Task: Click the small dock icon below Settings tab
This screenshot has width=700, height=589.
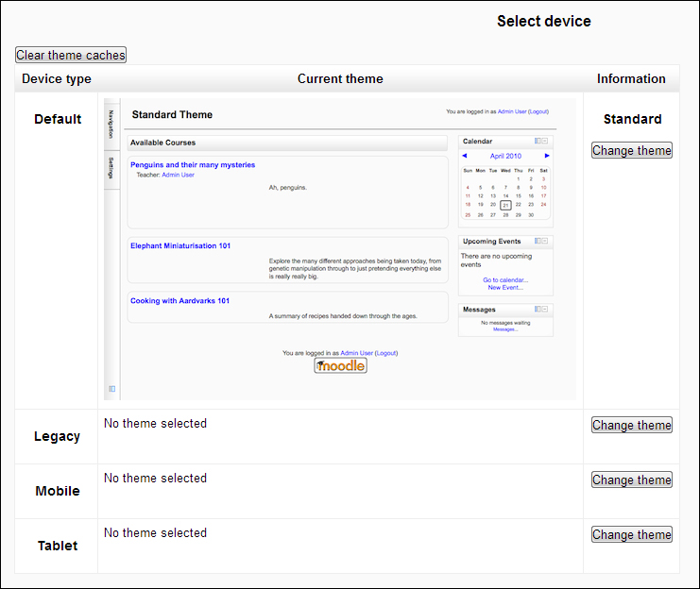Action: [x=111, y=388]
